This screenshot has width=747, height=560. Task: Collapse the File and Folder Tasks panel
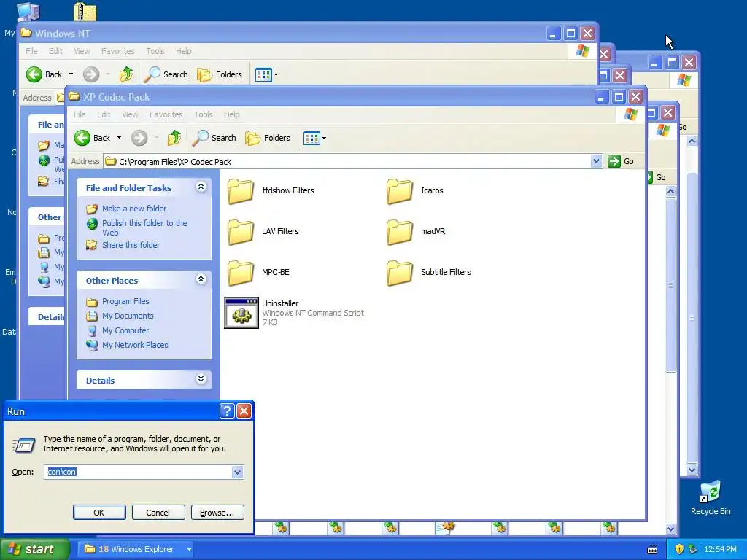[201, 187]
